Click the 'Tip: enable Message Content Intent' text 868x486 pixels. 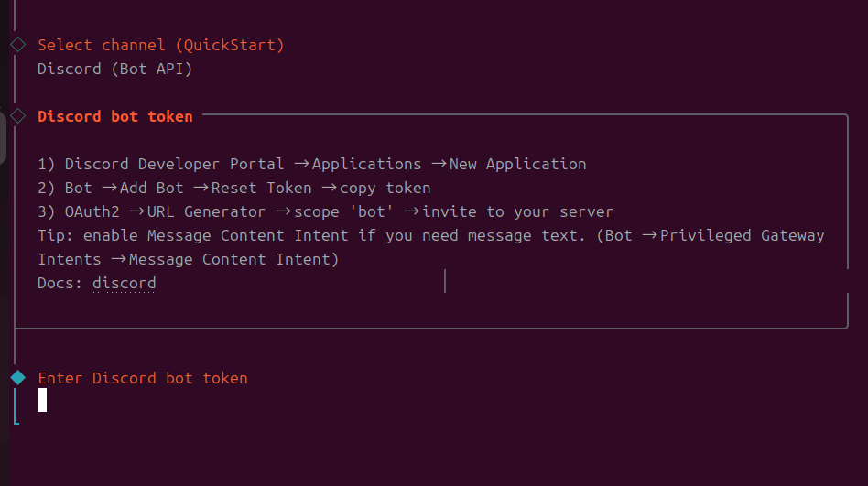click(193, 236)
